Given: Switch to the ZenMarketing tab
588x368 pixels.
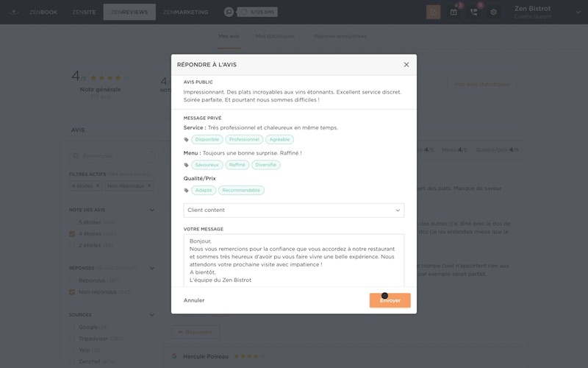Looking at the screenshot, I should coord(185,13).
